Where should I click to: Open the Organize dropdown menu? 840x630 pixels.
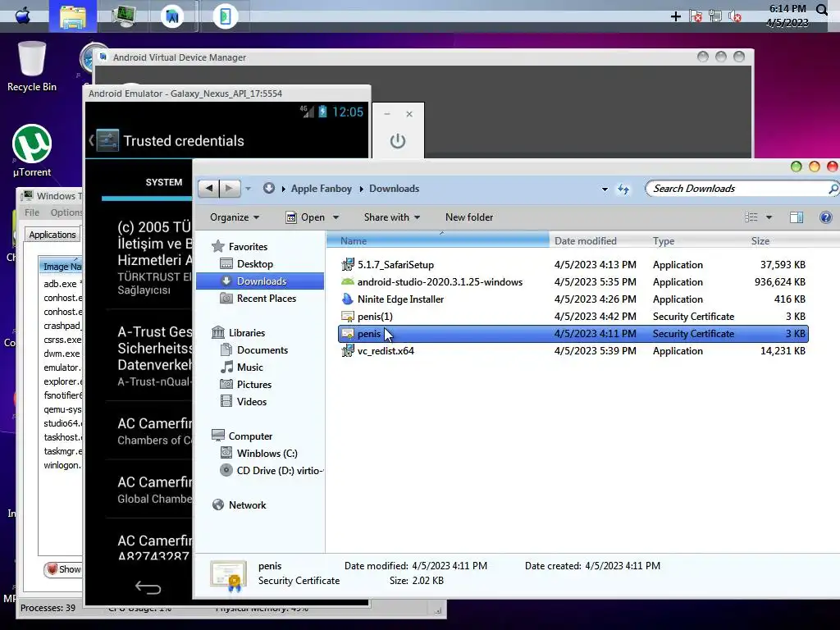[235, 217]
